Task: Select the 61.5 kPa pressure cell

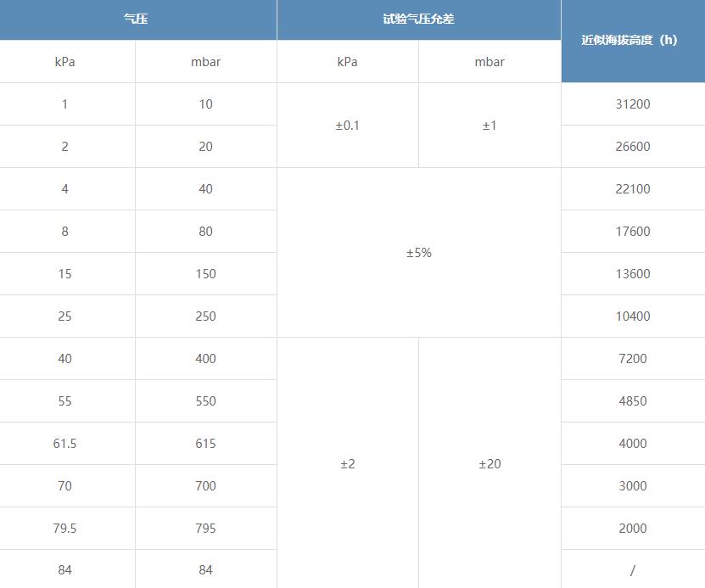Action: click(x=65, y=444)
